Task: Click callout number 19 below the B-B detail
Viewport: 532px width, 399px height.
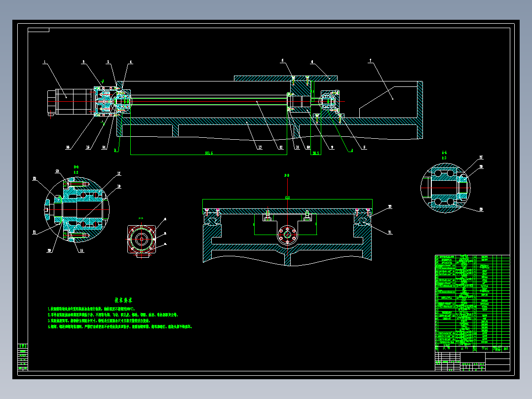Action: tap(81, 250)
